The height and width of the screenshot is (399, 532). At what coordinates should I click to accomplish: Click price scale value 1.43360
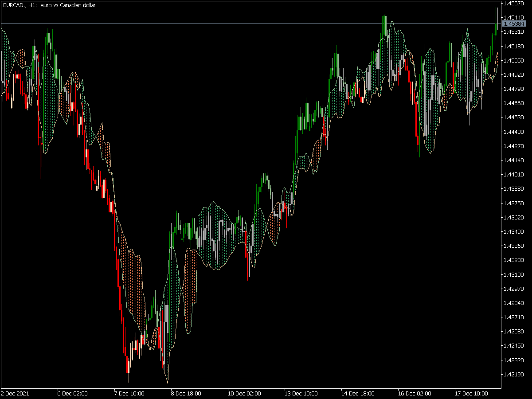(x=514, y=246)
